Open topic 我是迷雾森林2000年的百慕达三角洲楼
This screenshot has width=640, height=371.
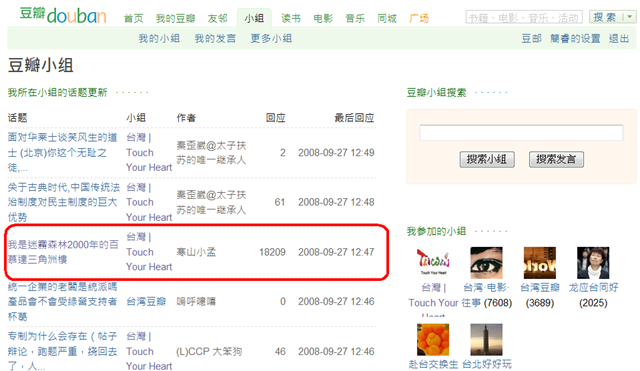(x=63, y=252)
